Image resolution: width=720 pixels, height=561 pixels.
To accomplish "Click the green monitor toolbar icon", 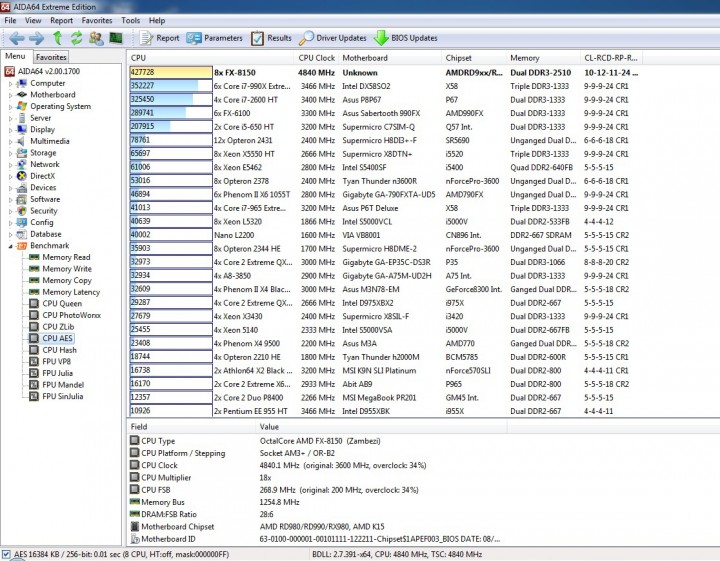I will (116, 38).
